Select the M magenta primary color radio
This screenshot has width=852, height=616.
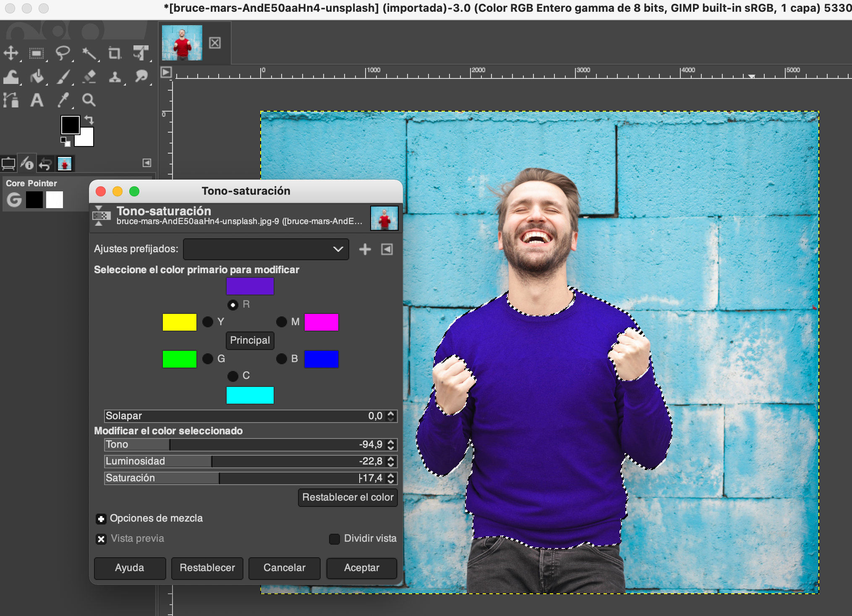tap(282, 322)
